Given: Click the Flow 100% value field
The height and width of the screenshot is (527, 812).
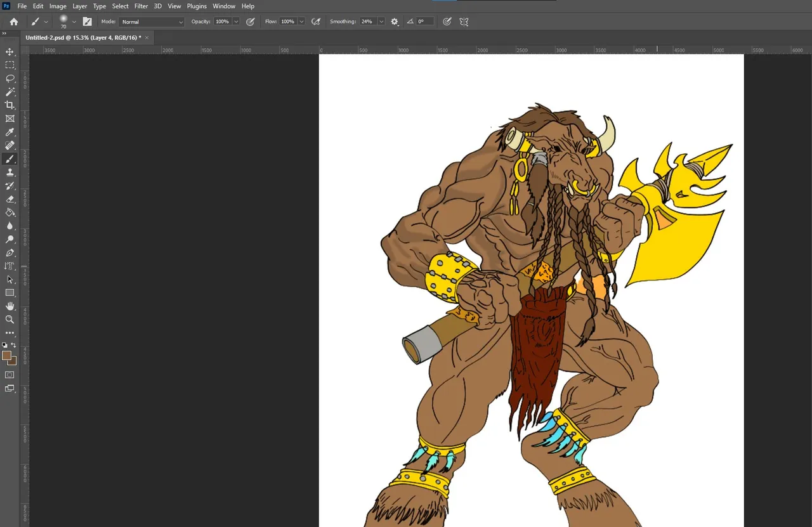Looking at the screenshot, I should (288, 22).
